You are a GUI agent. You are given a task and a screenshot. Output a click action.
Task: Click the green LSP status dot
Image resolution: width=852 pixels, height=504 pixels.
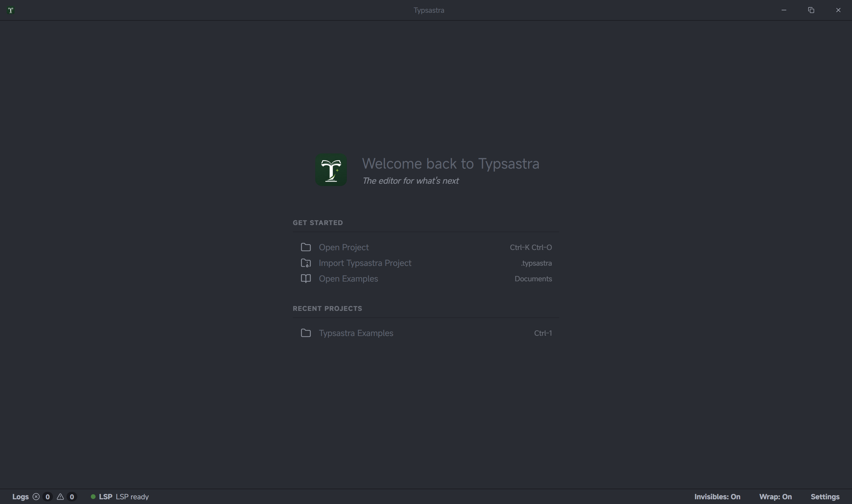tap(93, 497)
